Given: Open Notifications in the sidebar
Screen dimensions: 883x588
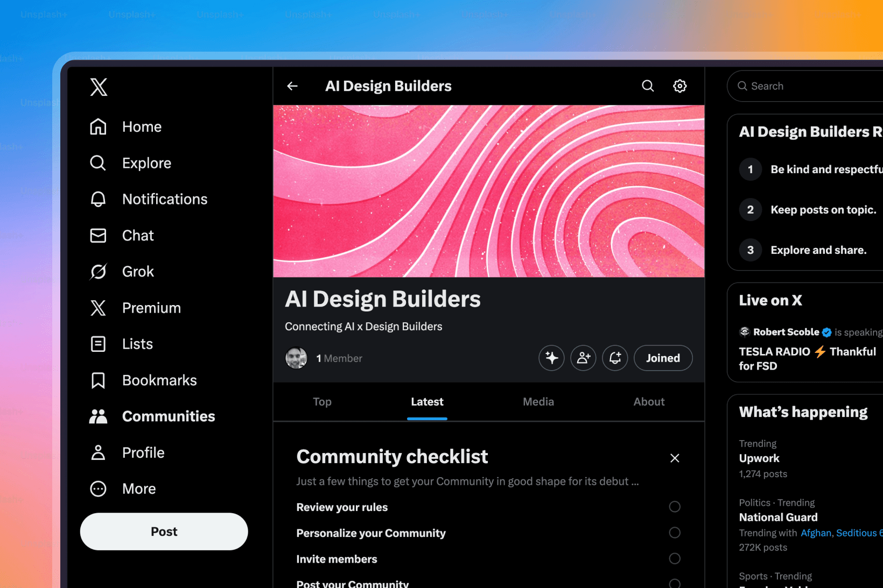Looking at the screenshot, I should click(164, 199).
